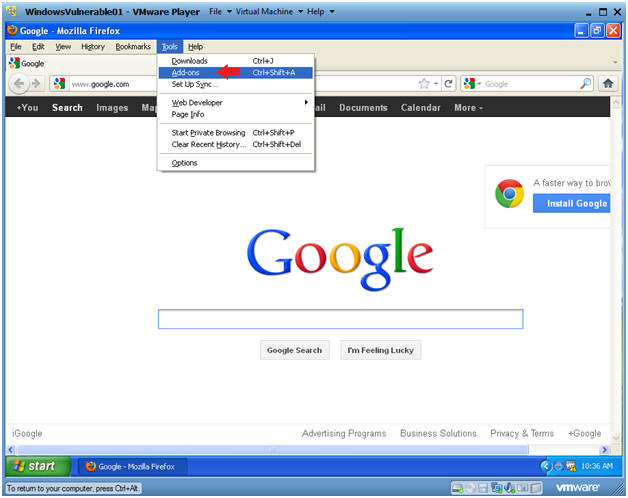Click the Install Google Chrome button
Image resolution: width=628 pixels, height=498 pixels.
[x=572, y=203]
